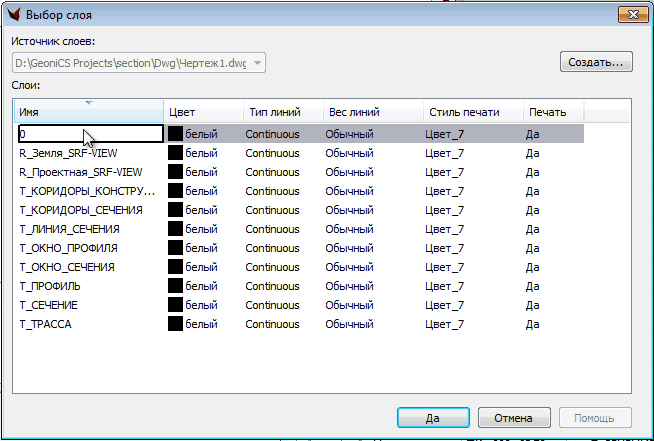Select the T_ТРАССА layer
654x441 pixels.
46,324
